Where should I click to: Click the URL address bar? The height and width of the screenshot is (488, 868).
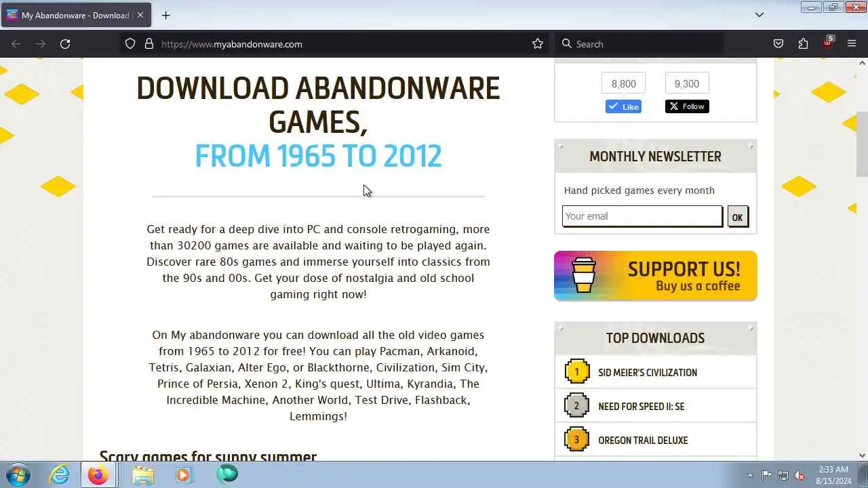[x=336, y=44]
